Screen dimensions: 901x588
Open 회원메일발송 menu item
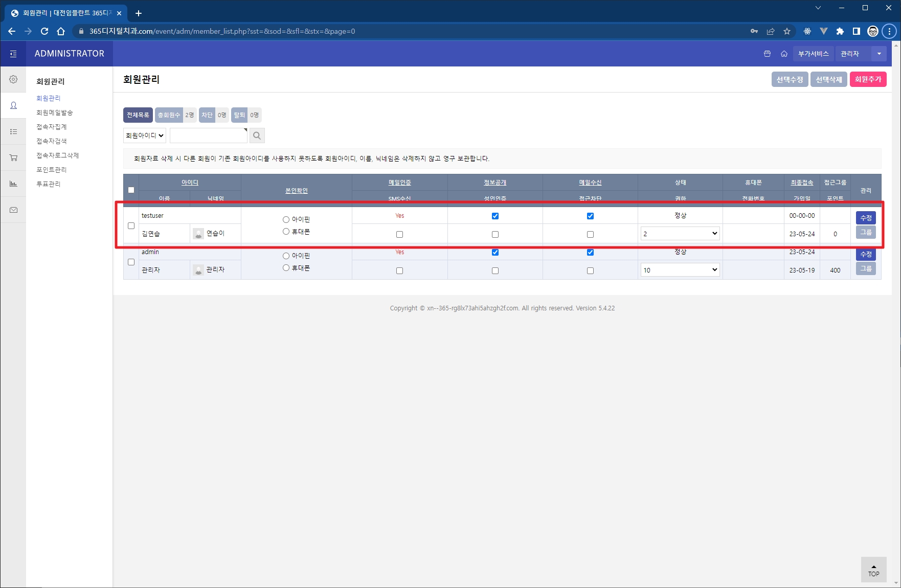point(55,112)
